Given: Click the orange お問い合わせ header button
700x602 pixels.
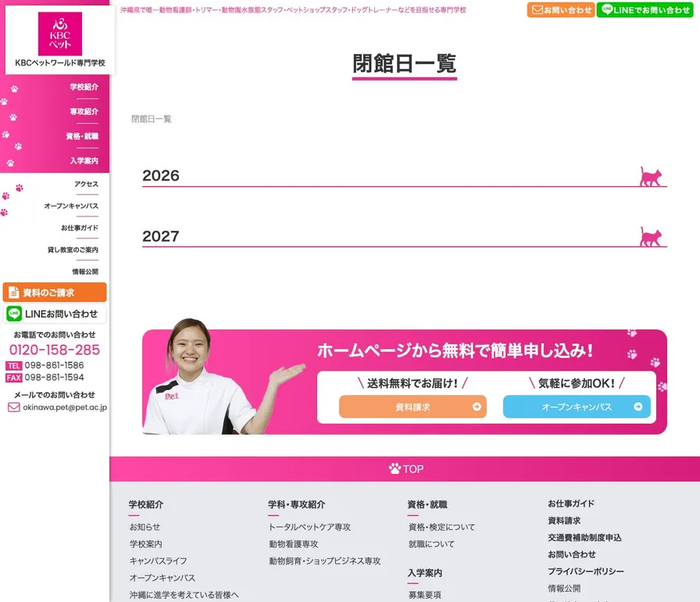Looking at the screenshot, I should tap(561, 10).
